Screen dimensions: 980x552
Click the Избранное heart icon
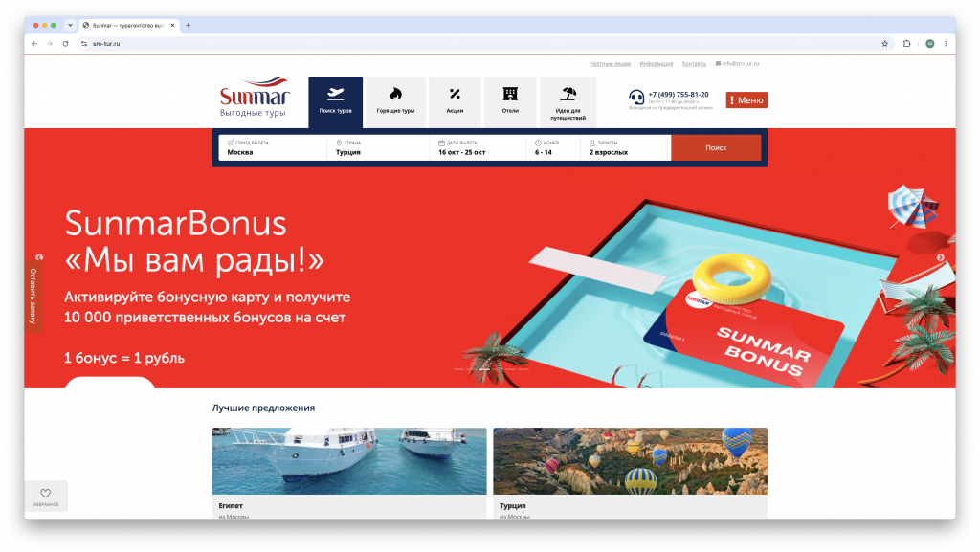pos(46,496)
